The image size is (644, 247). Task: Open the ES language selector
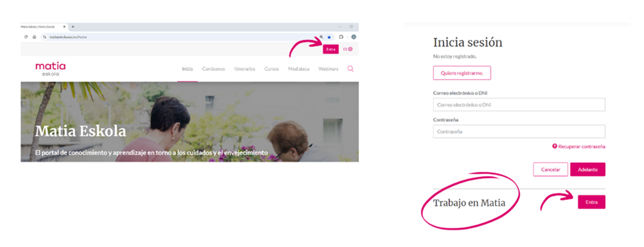pos(347,49)
